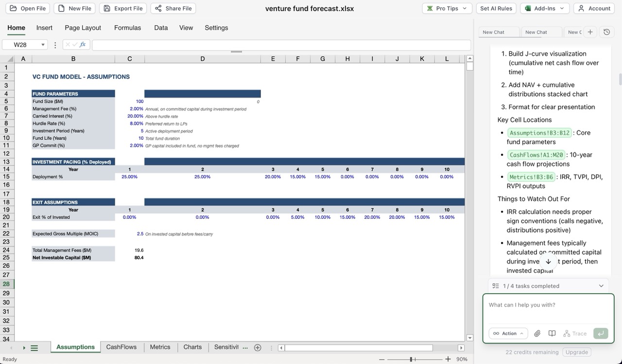
Task: Open the Add-Ins dropdown
Action: [x=544, y=8]
